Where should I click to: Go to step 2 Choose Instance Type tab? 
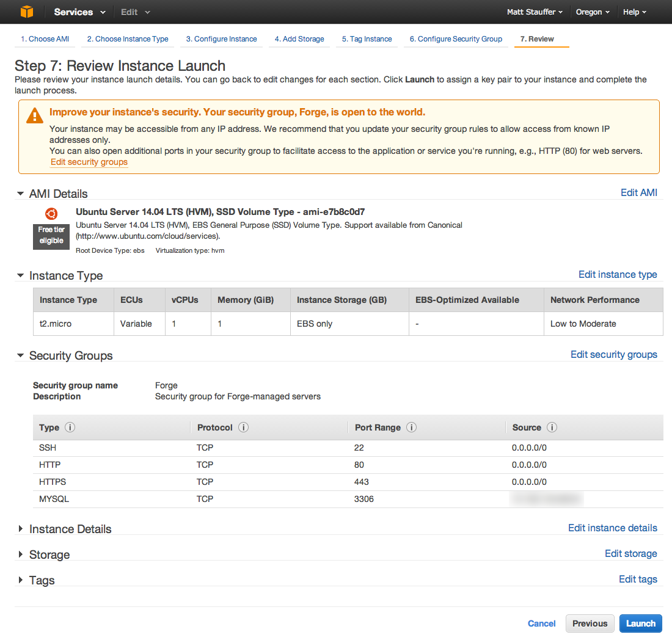[128, 39]
